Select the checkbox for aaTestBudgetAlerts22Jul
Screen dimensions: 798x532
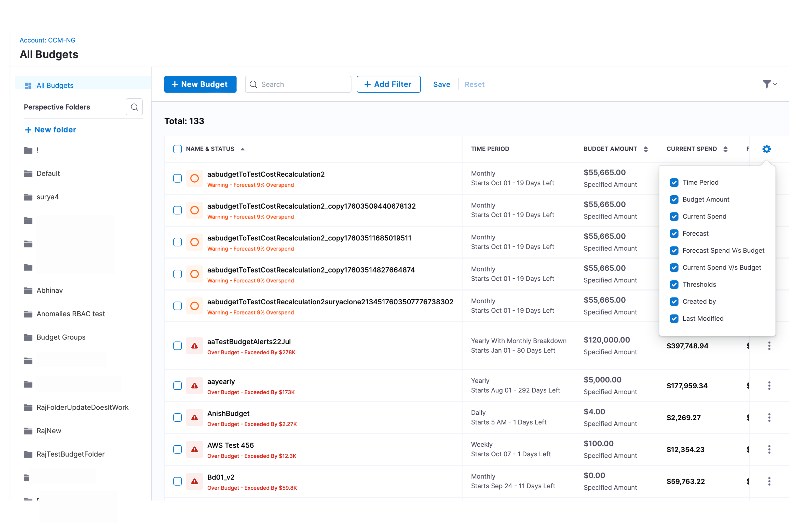point(177,346)
